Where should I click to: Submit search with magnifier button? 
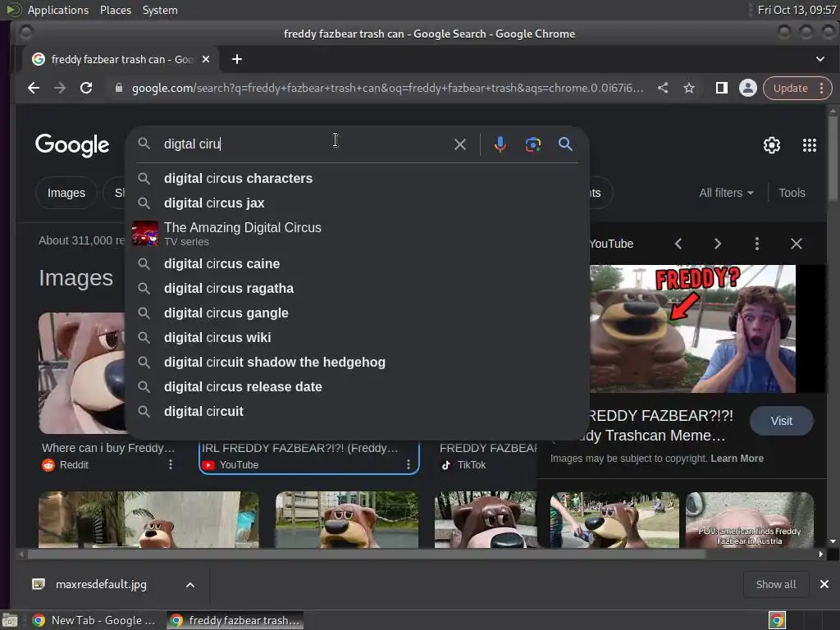pos(565,144)
